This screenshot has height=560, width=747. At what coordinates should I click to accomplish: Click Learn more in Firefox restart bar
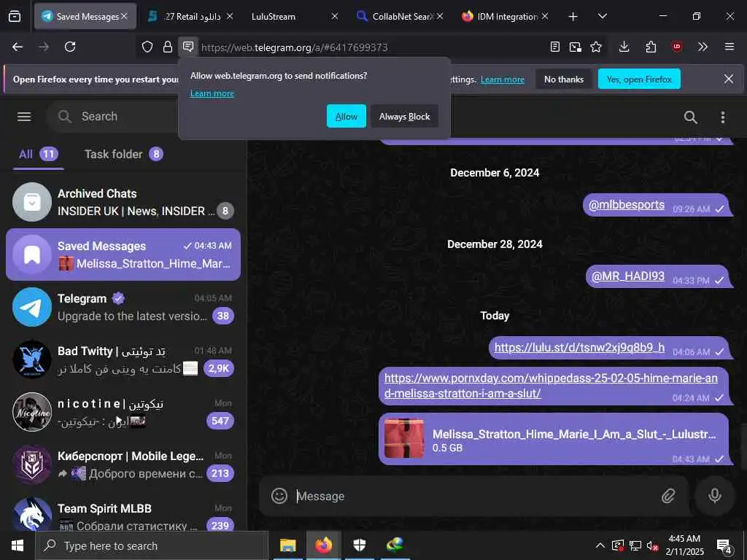tap(502, 79)
